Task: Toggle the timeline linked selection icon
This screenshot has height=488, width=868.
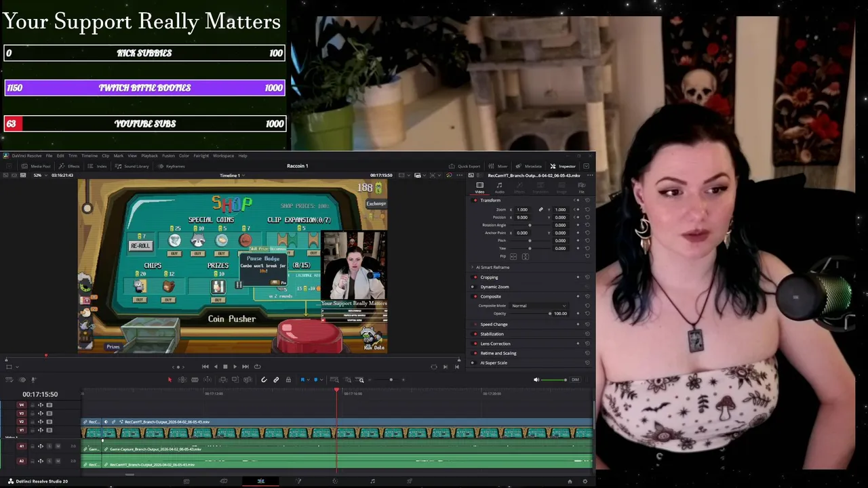Action: (x=276, y=380)
